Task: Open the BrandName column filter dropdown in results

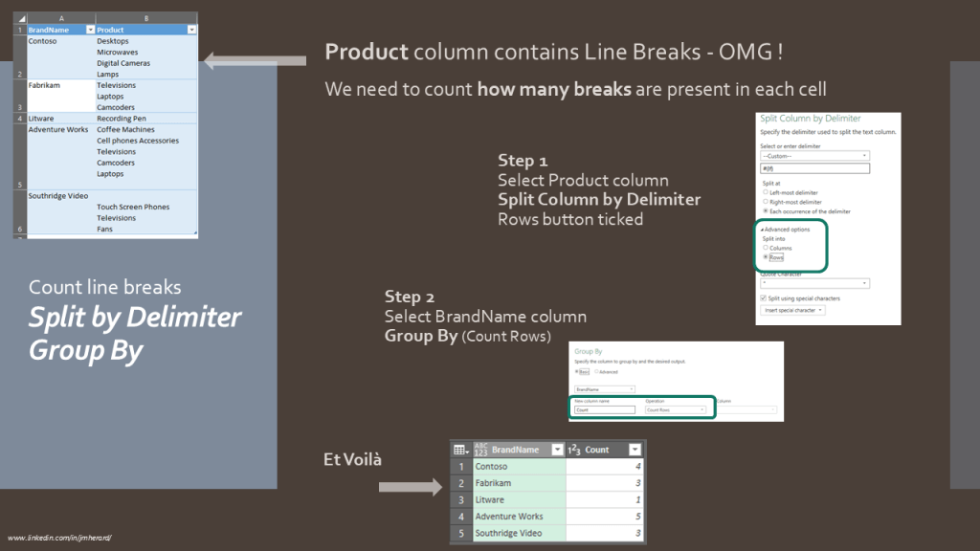Action: pyautogui.click(x=554, y=450)
